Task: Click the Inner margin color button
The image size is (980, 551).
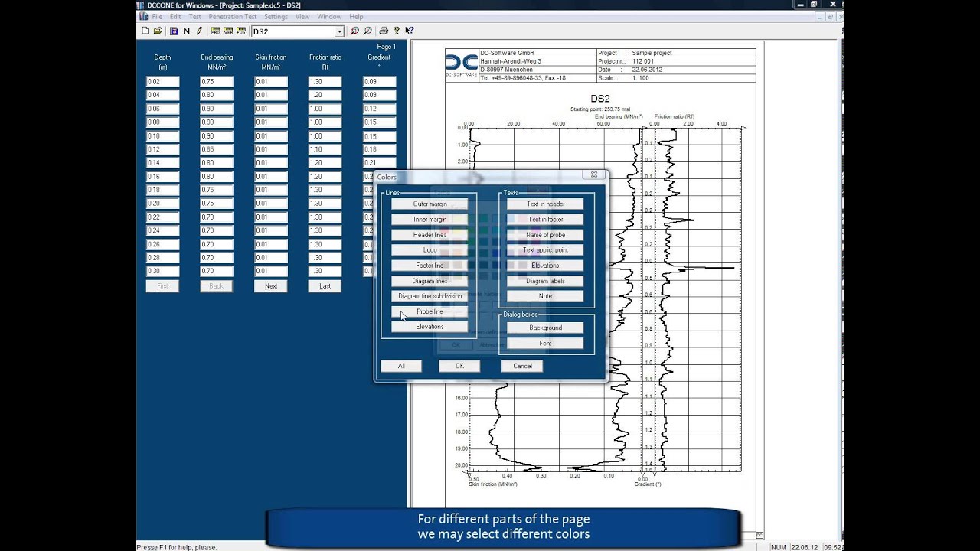Action: coord(430,220)
